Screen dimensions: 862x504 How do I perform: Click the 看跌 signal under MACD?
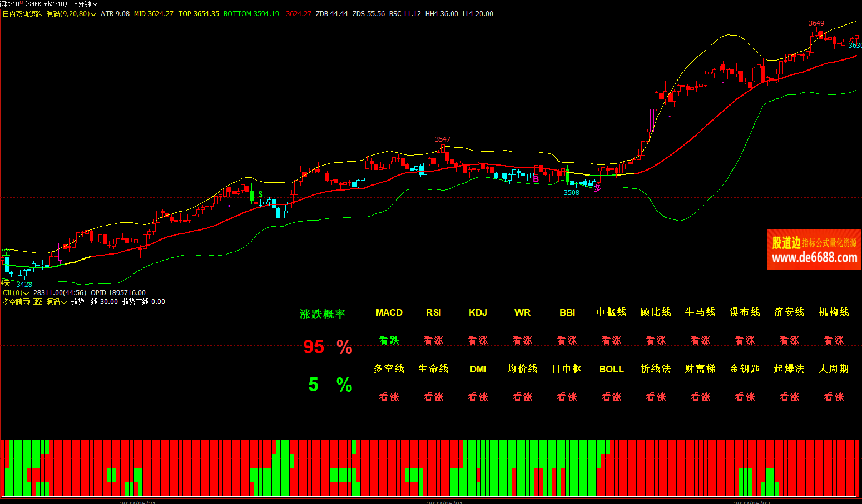(x=389, y=340)
